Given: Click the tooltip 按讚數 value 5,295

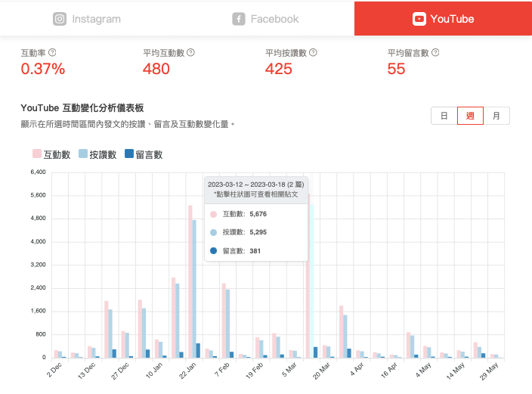Looking at the screenshot, I should [258, 232].
